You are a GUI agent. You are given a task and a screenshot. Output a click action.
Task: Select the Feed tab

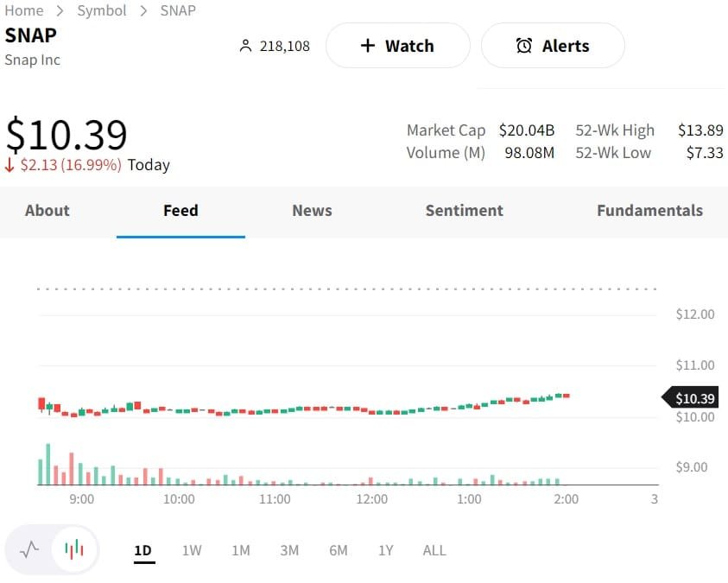(180, 210)
